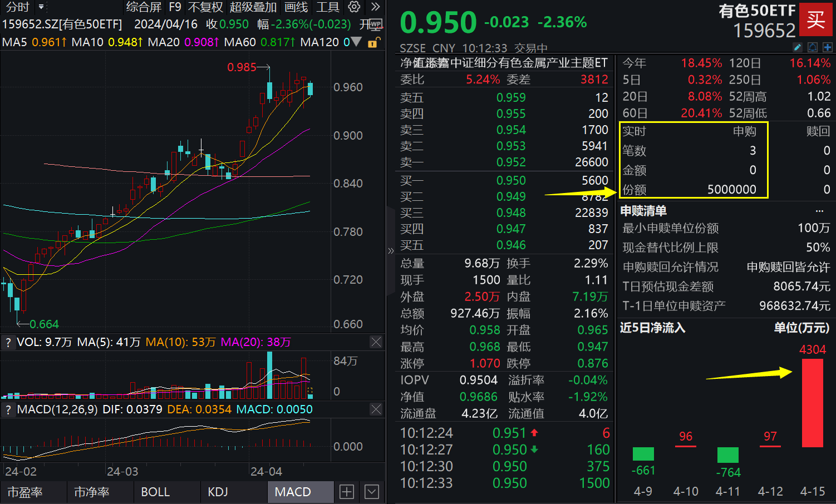Image resolution: width=836 pixels, height=504 pixels.
Task: Click stock code 159652 in header
Action: tap(764, 31)
